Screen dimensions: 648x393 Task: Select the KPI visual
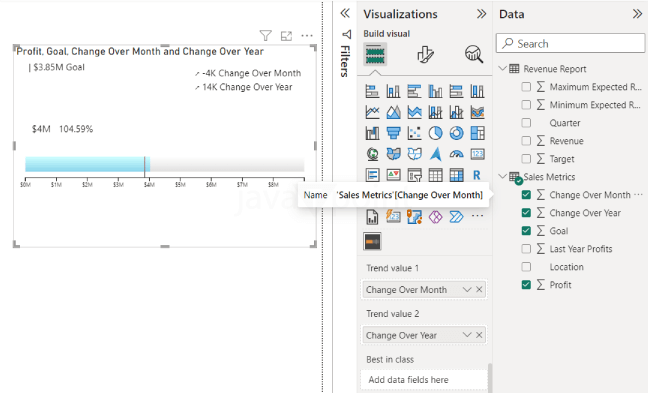click(x=393, y=175)
